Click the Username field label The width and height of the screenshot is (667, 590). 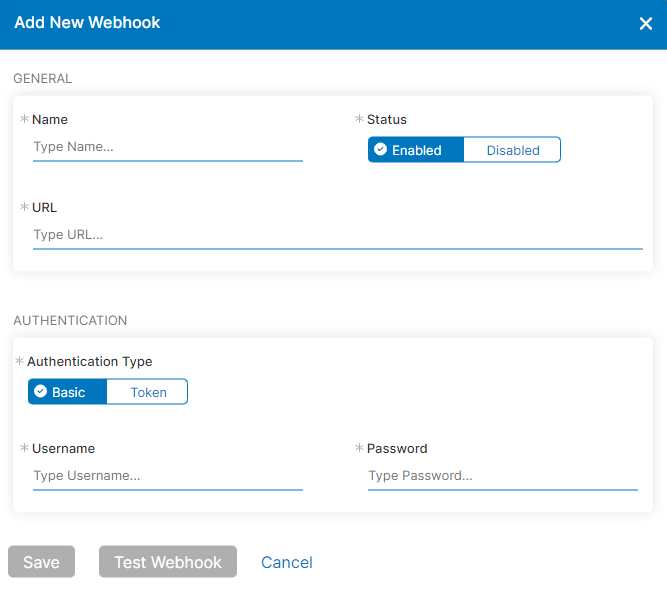tap(63, 448)
